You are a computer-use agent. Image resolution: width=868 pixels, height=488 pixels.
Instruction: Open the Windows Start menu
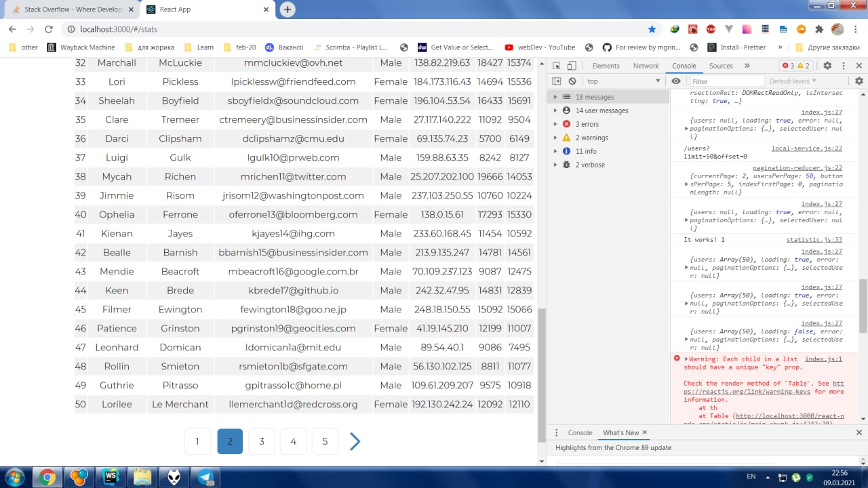(14, 477)
